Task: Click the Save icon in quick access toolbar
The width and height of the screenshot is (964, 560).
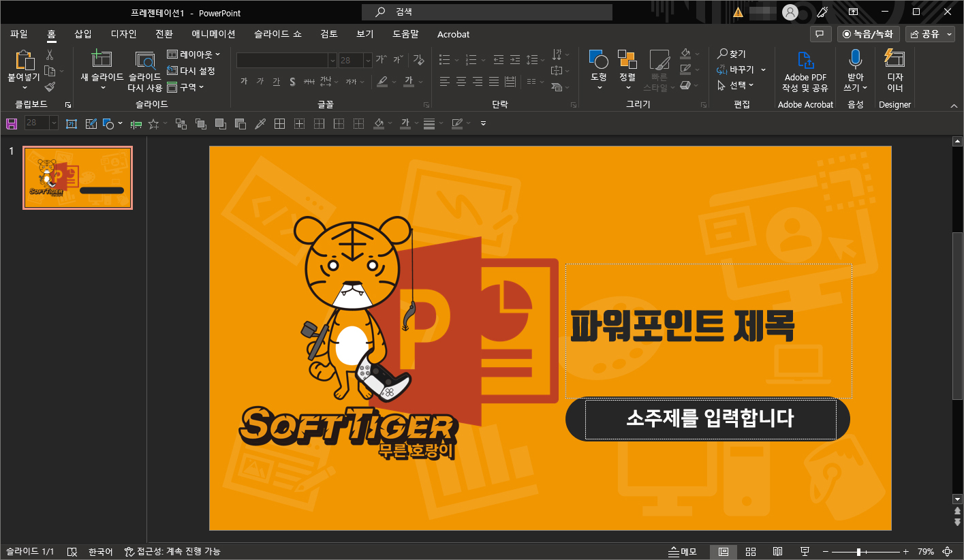Action: pyautogui.click(x=12, y=123)
